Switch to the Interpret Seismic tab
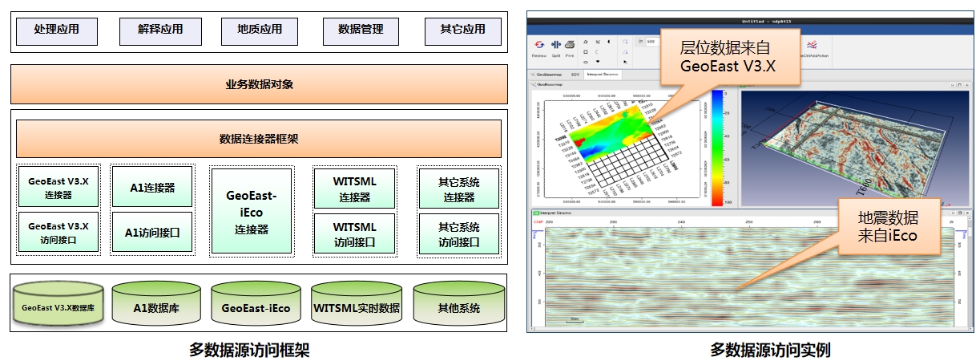The height and width of the screenshot is (361, 980). (x=605, y=74)
